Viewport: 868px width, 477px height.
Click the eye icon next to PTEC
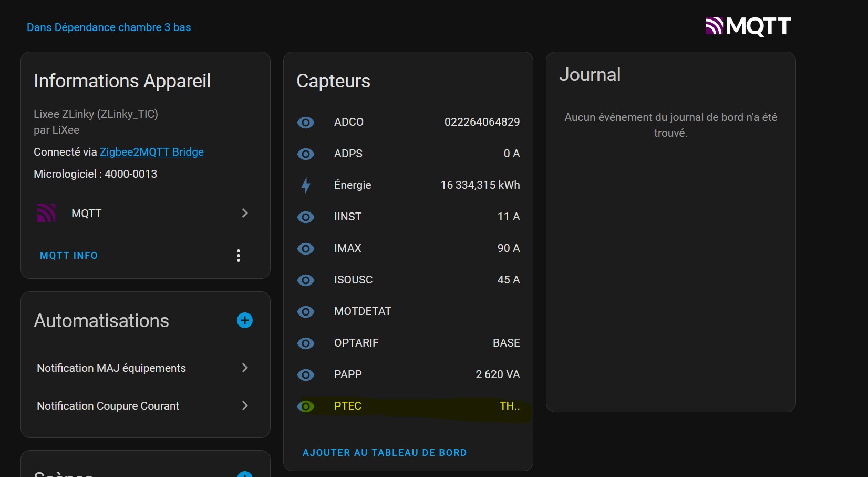[306, 406]
